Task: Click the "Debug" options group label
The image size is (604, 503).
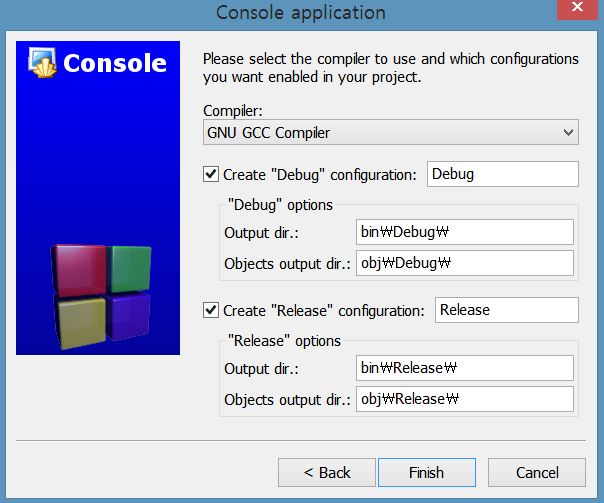Action: pos(280,205)
